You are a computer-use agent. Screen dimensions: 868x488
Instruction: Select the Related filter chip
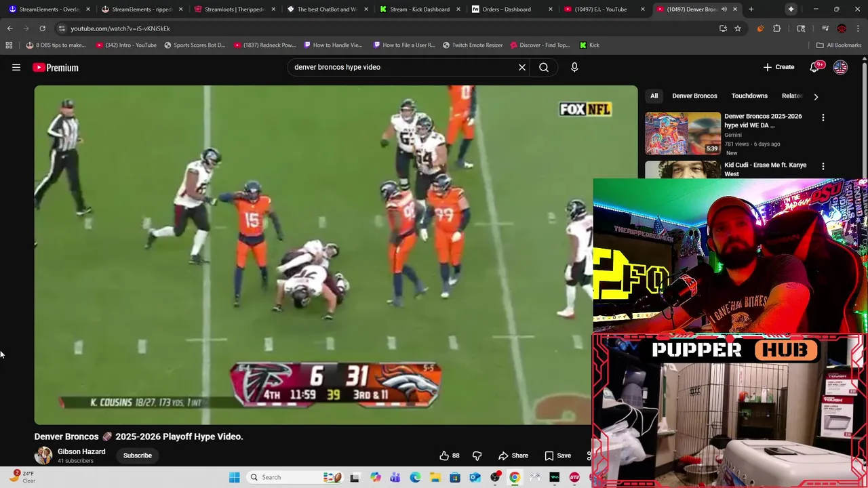[791, 96]
